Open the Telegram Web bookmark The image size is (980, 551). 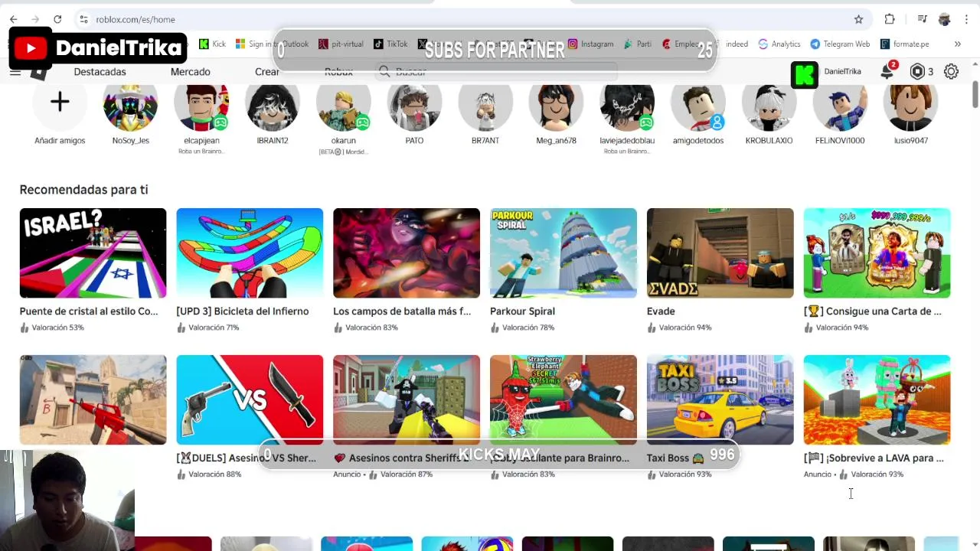(840, 44)
